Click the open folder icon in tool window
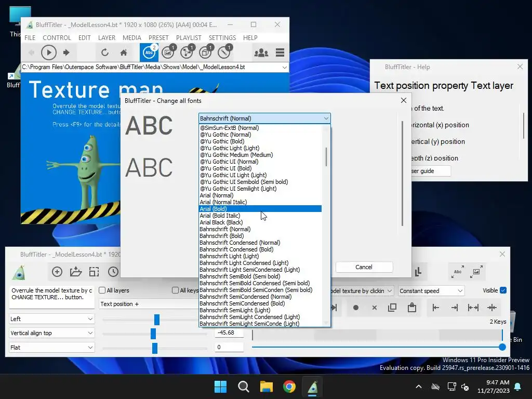The height and width of the screenshot is (399, 532). tap(76, 272)
